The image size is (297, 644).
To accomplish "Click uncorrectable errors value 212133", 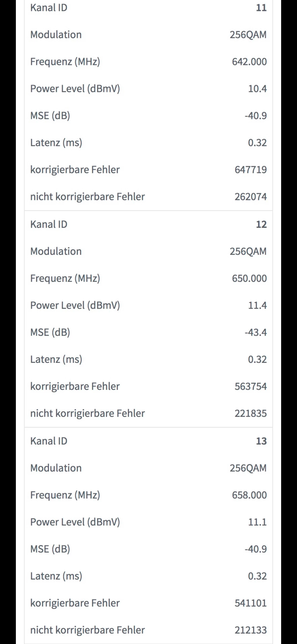I will [x=250, y=630].
